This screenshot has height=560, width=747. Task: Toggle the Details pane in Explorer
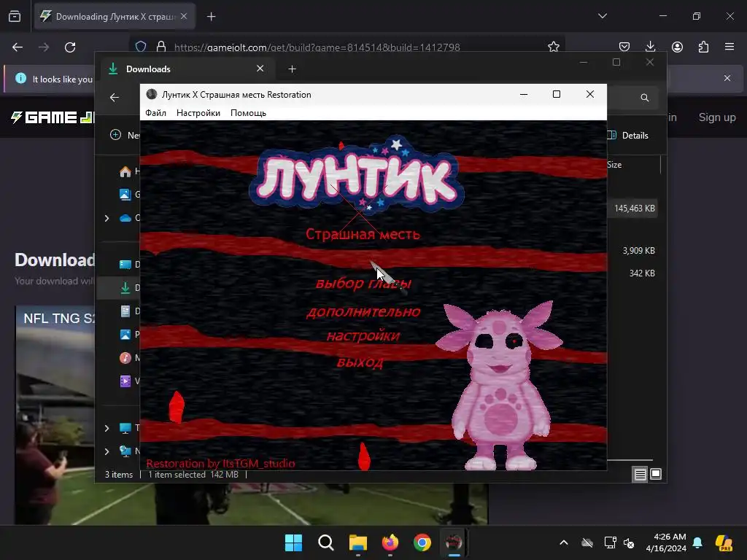coord(628,135)
